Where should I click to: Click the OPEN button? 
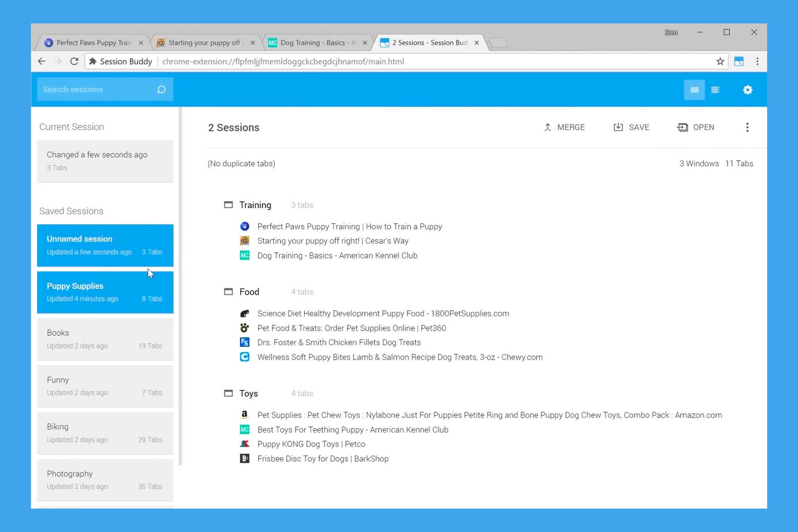point(695,127)
